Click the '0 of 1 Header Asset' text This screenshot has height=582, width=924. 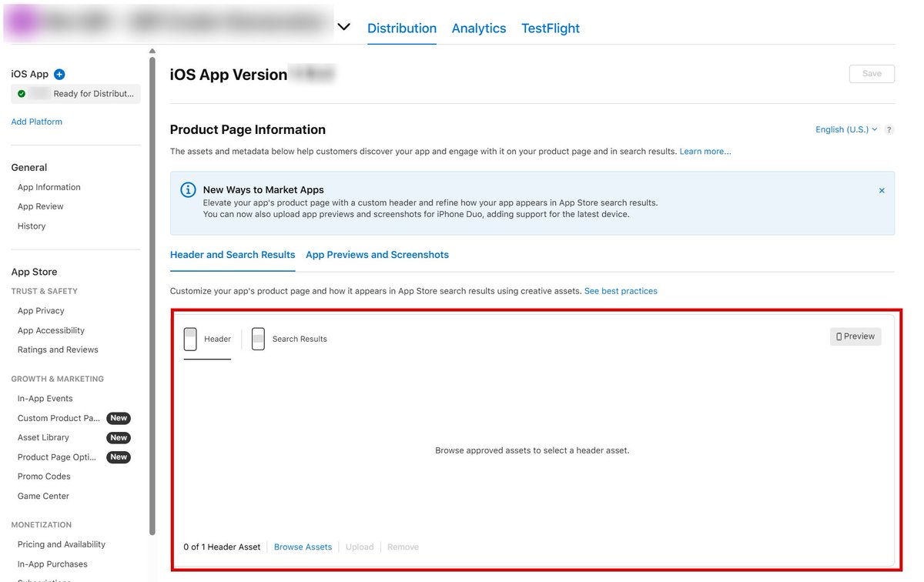[222, 547]
